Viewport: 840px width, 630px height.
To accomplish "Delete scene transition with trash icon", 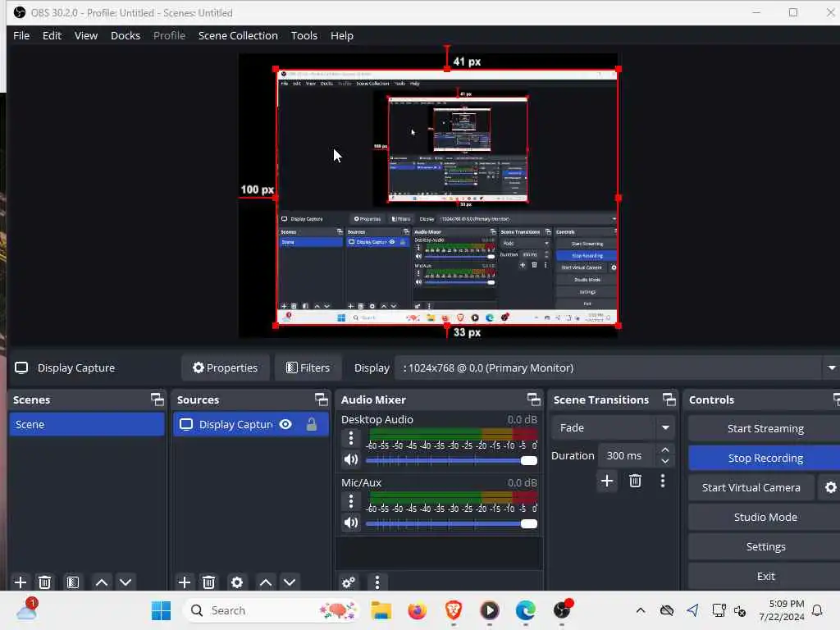I will (x=636, y=481).
